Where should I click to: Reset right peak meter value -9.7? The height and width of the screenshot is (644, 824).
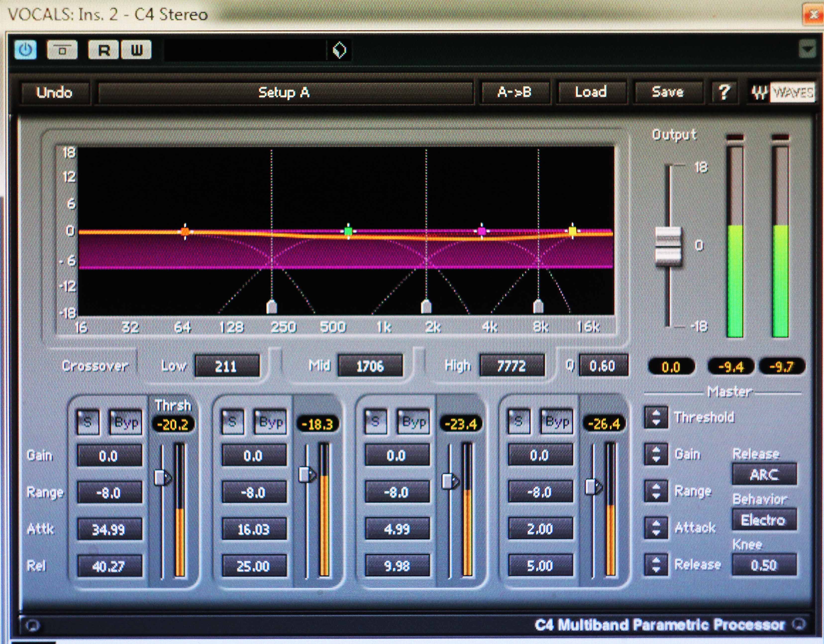point(782,367)
